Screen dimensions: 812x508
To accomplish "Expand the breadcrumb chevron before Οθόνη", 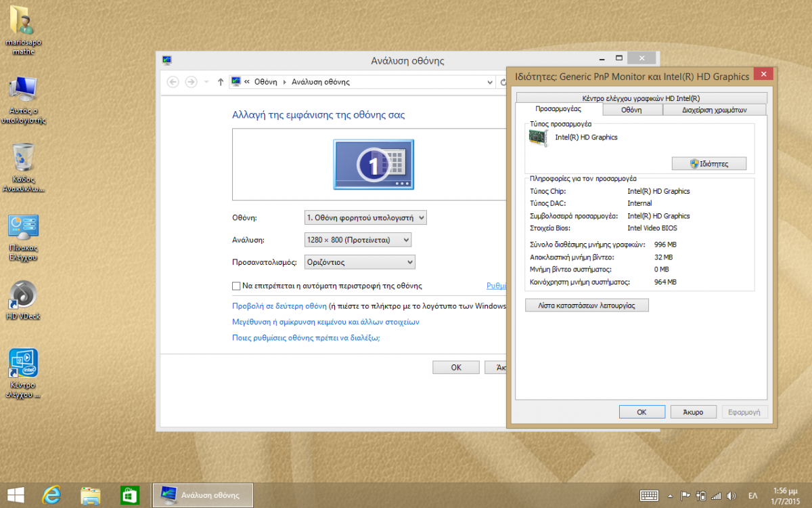I will point(247,82).
